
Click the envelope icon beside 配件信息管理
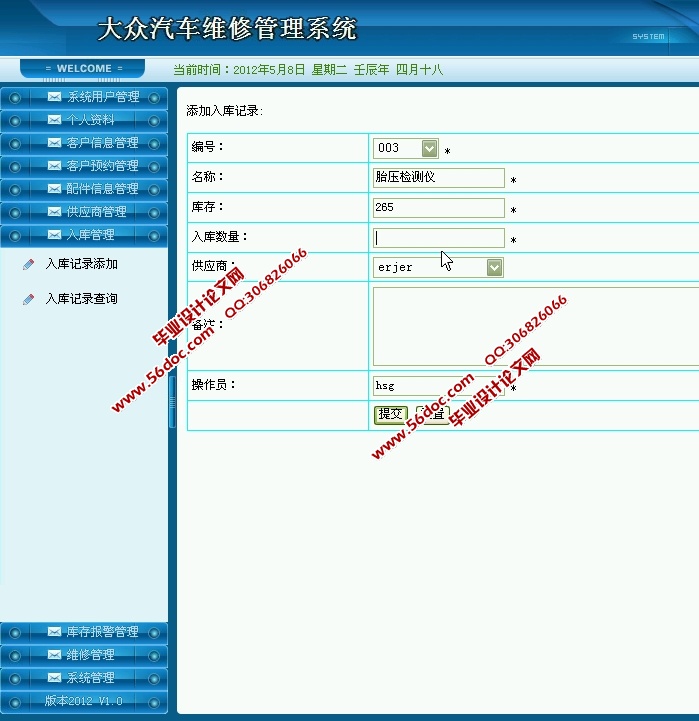pos(54,189)
